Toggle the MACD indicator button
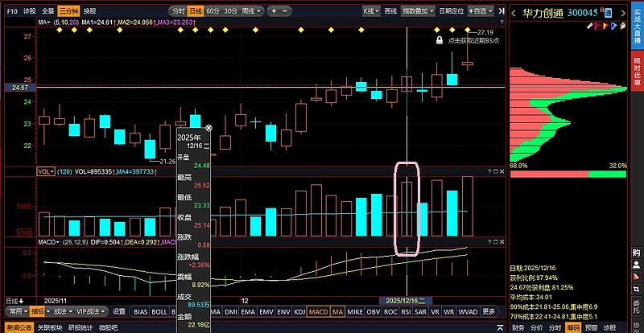 (x=318, y=311)
